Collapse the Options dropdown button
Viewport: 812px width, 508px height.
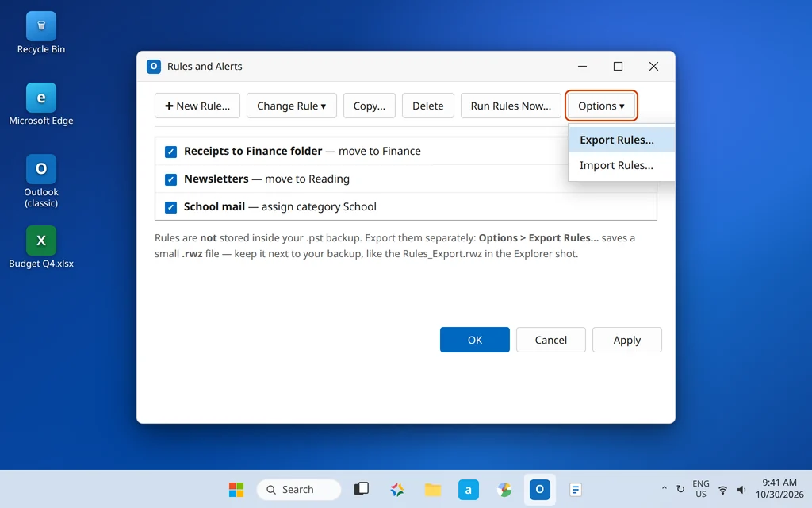tap(601, 106)
